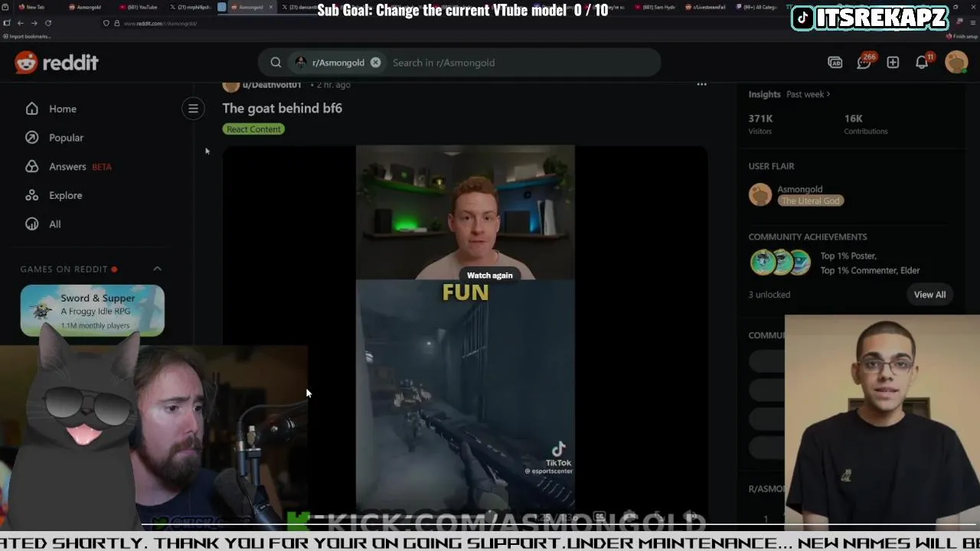The height and width of the screenshot is (551, 980).
Task: Go forward with the browser forward arrow
Action: 34,23
